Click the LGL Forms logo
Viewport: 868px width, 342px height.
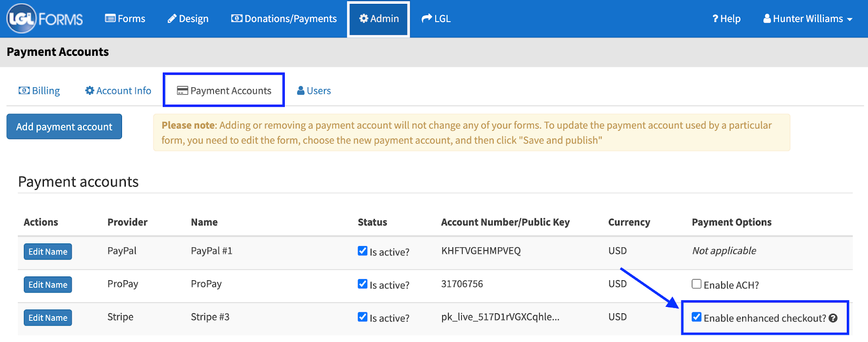coord(45,19)
